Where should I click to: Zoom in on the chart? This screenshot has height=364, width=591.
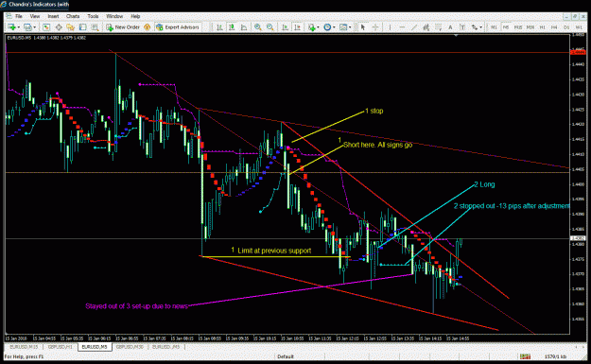[x=257, y=27]
